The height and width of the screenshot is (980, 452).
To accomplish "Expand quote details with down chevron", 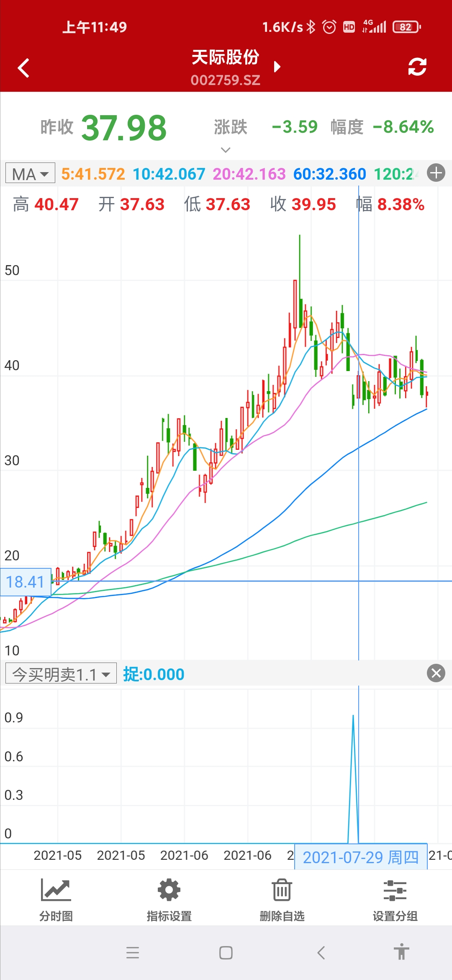I will (226, 150).
